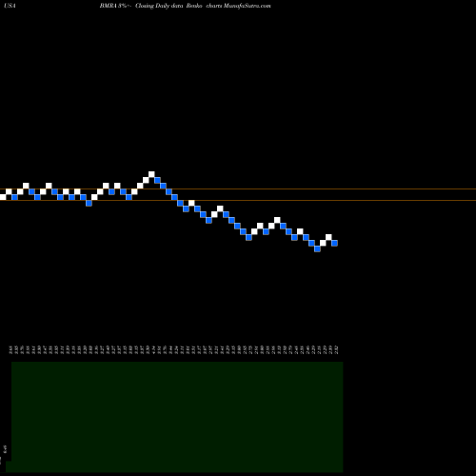Select the lowest blue Renko brick near the chart's end
The width and height of the screenshot is (476, 476).
pos(317,248)
